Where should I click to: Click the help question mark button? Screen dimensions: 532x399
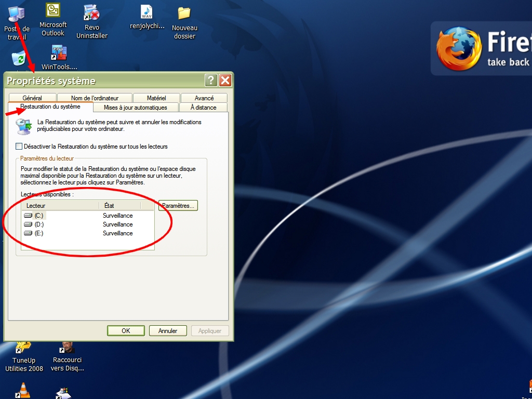211,80
